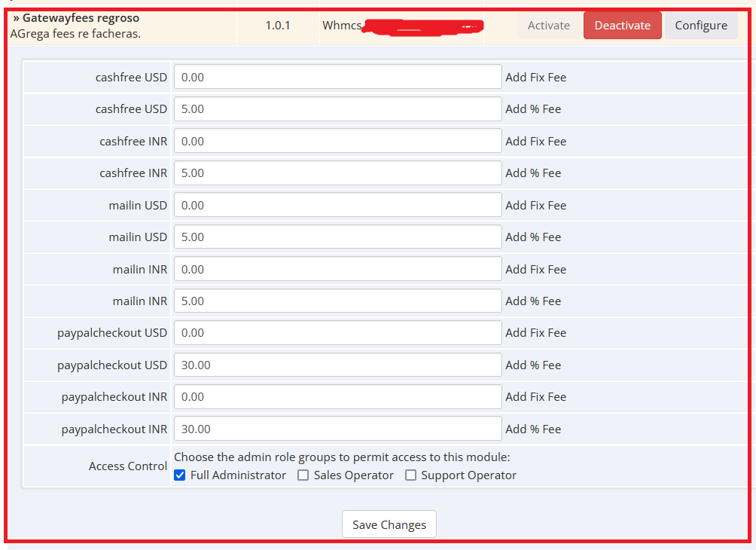Select cashfree INR fixed fee input
This screenshot has width=756, height=550.
(337, 141)
